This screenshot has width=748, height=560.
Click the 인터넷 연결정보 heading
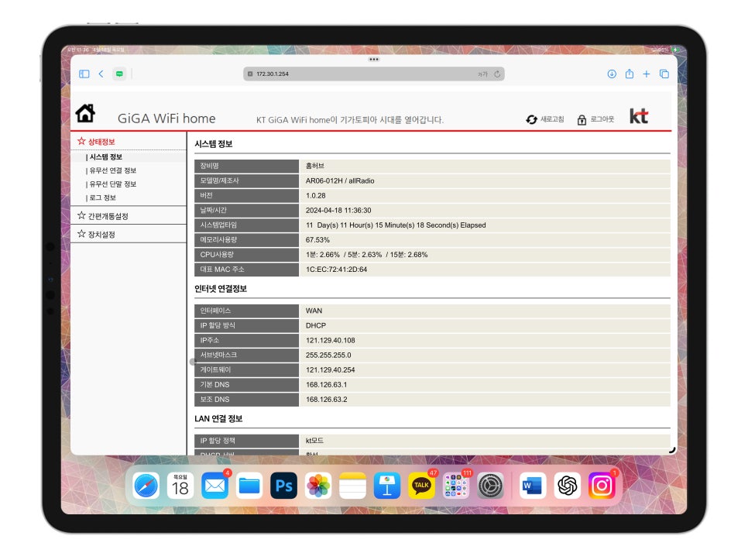point(221,289)
